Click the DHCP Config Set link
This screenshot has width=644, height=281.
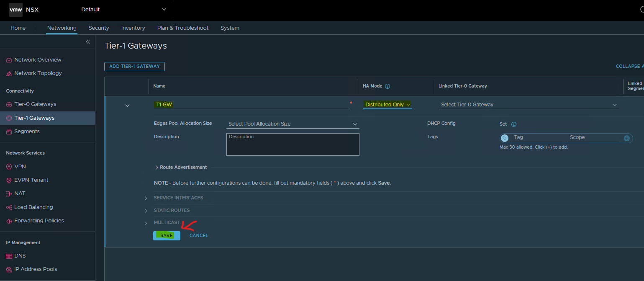503,124
